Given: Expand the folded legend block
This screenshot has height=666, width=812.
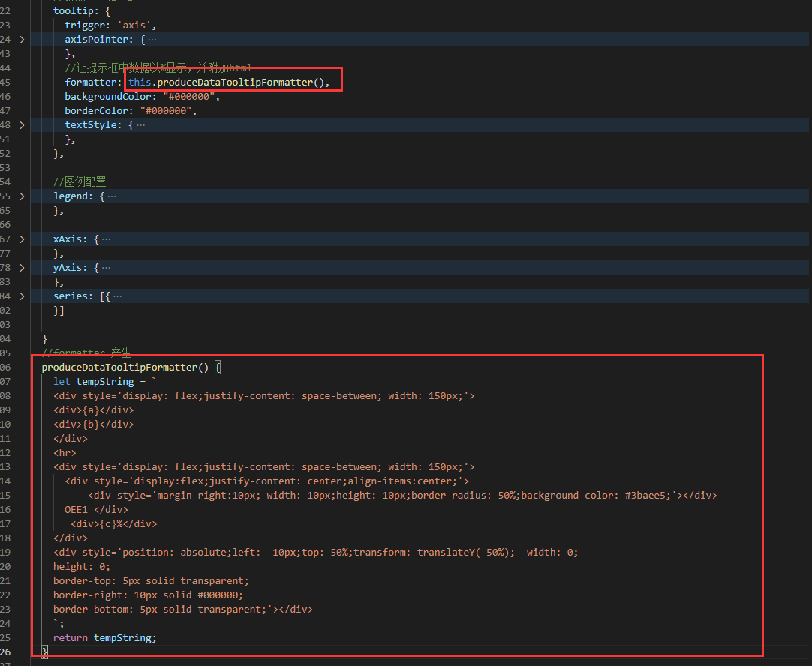Looking at the screenshot, I should click(22, 196).
